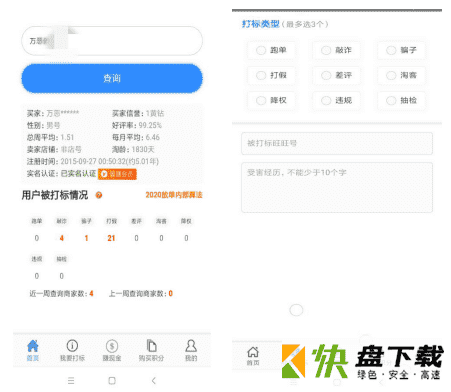Tap the 打假 count value 21

pos(111,238)
